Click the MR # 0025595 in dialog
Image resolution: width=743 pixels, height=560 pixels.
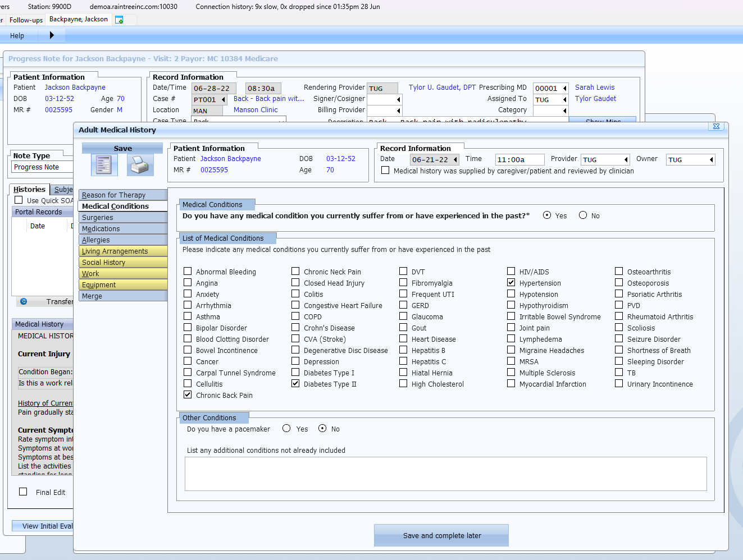[214, 170]
